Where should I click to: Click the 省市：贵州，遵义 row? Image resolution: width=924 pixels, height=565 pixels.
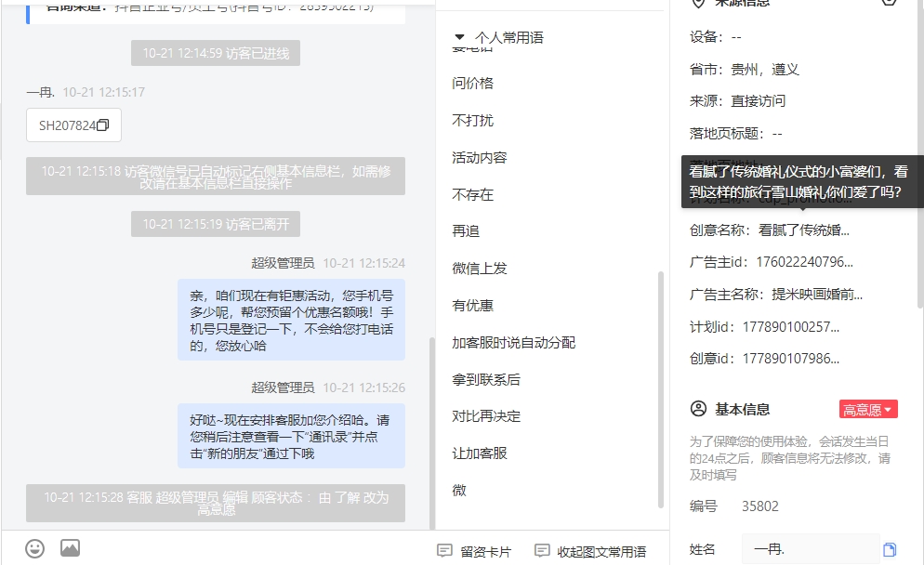(745, 70)
